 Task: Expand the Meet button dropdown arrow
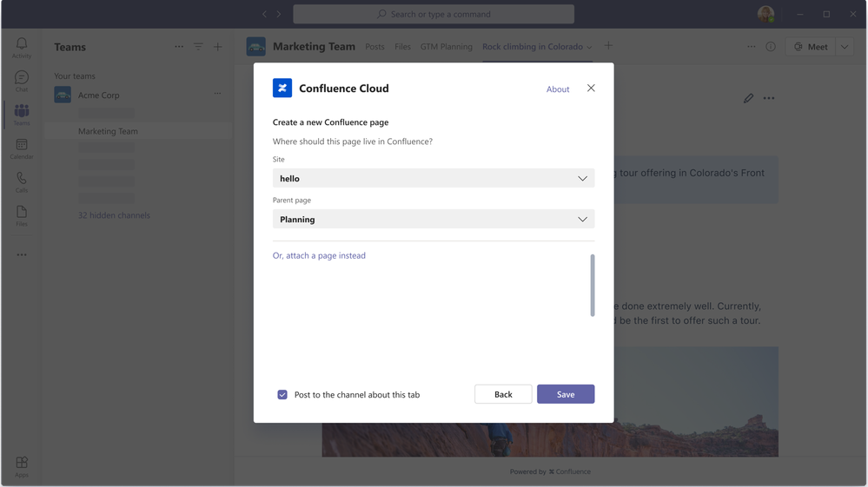coord(845,47)
